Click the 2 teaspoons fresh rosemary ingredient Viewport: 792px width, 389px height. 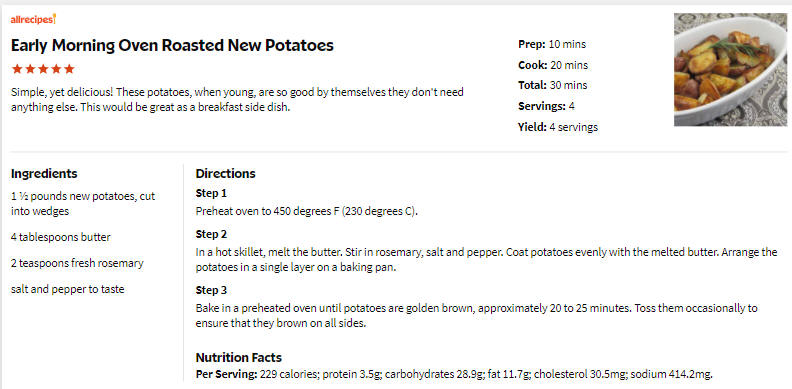click(77, 263)
